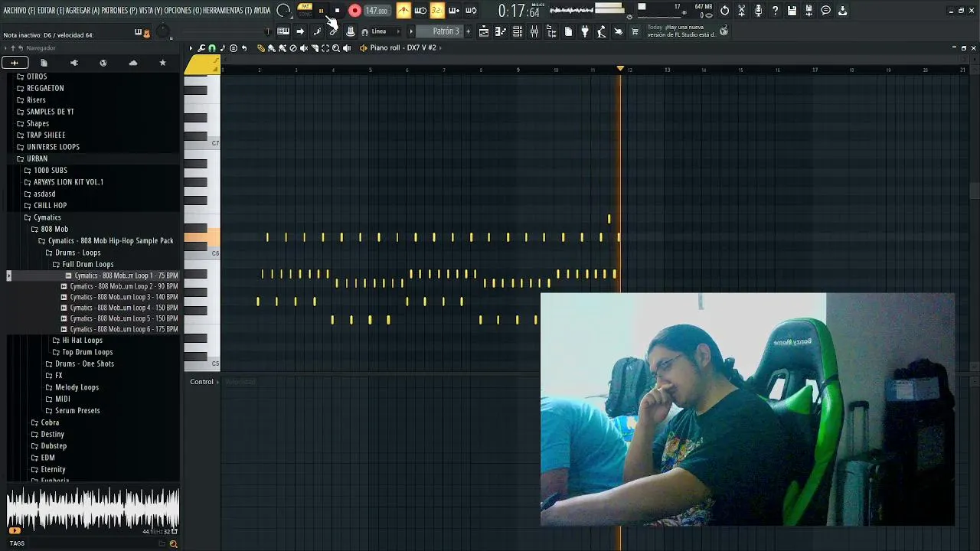Open browser search magnifier icon
This screenshot has height=551, width=980.
(x=173, y=544)
